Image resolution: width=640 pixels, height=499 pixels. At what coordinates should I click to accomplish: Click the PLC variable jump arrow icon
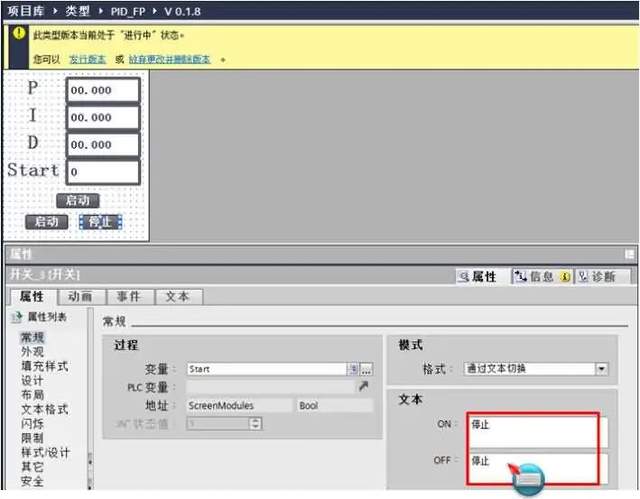(x=363, y=386)
